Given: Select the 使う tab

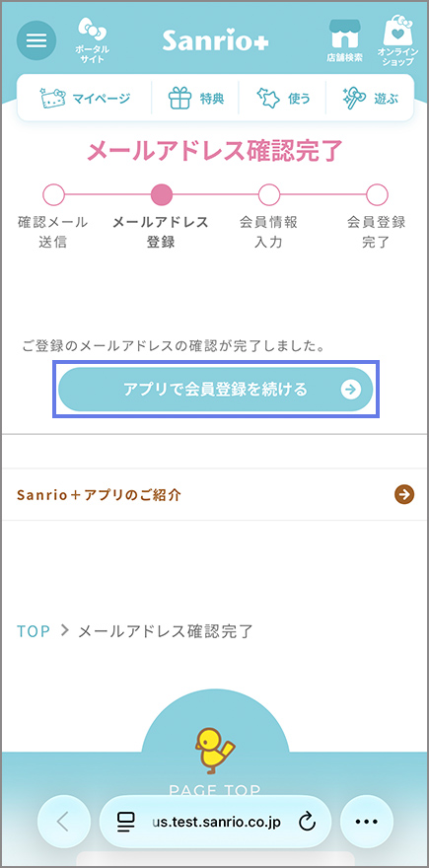Looking at the screenshot, I should click(x=282, y=99).
